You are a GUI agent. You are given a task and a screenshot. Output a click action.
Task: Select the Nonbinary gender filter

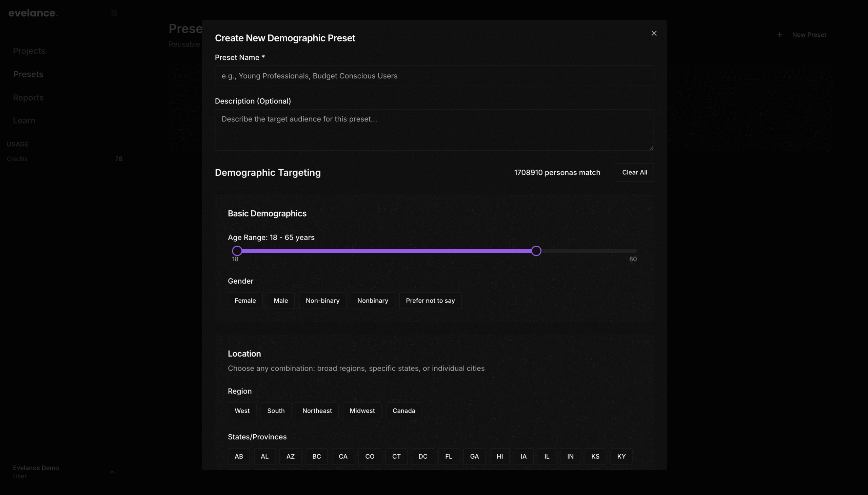pyautogui.click(x=372, y=301)
